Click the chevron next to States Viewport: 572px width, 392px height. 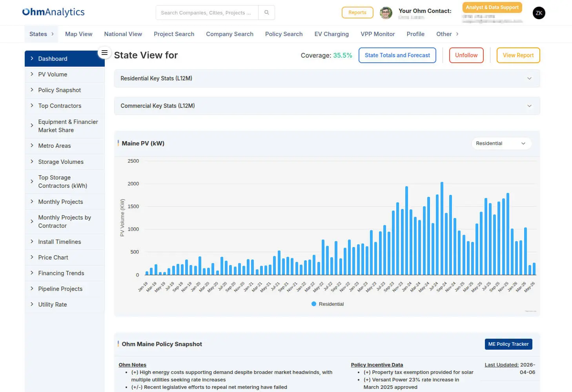click(52, 34)
